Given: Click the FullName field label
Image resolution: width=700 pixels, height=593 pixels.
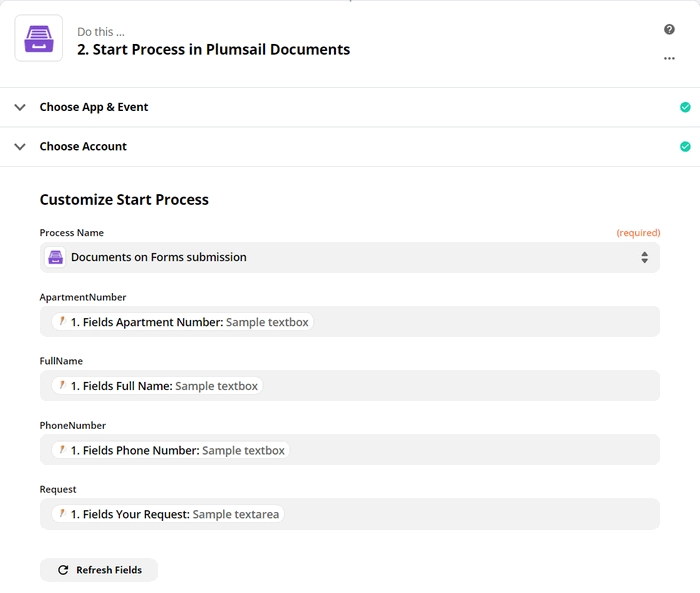Looking at the screenshot, I should point(61,361).
